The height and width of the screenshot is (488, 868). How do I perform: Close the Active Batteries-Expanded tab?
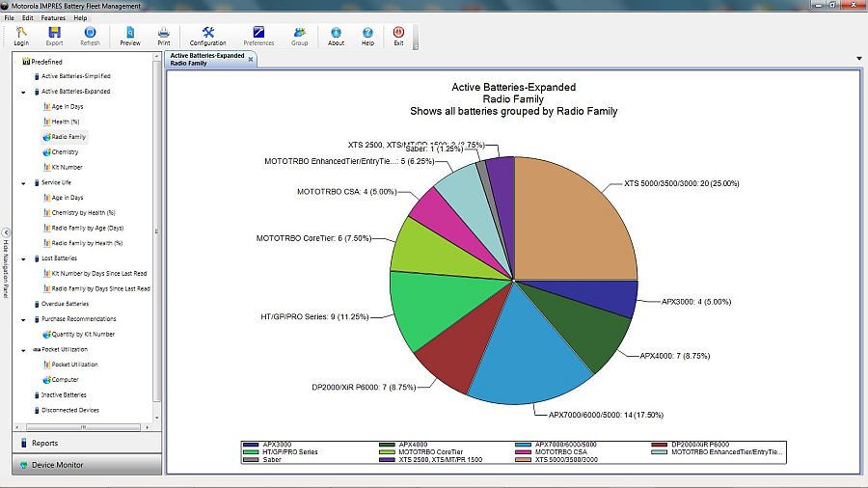(x=250, y=59)
